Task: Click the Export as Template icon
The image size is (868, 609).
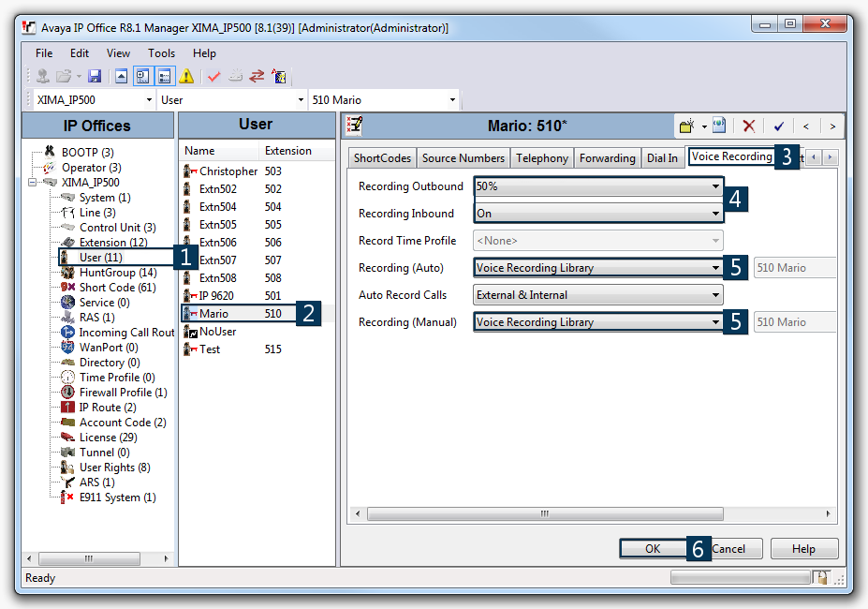Action: 719,126
